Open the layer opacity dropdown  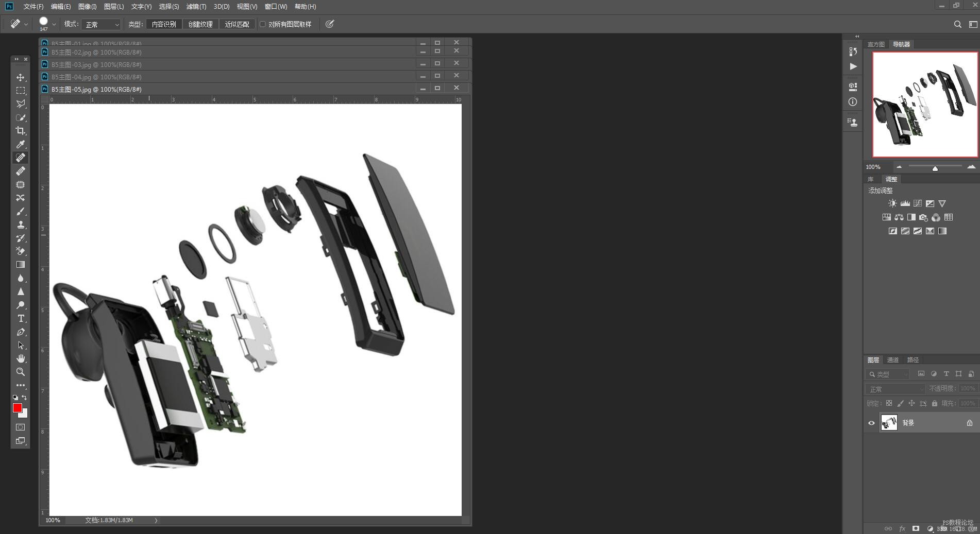(968, 389)
